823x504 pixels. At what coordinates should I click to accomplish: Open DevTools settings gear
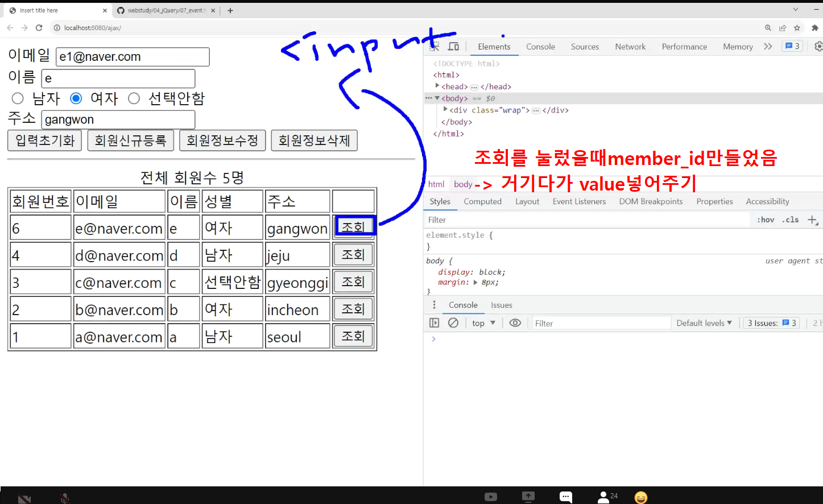(818, 47)
